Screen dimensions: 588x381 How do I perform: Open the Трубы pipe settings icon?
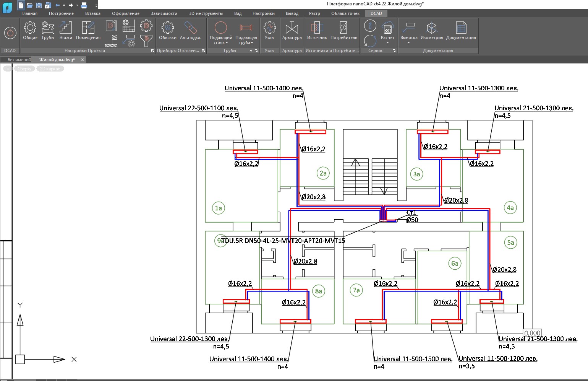point(48,30)
